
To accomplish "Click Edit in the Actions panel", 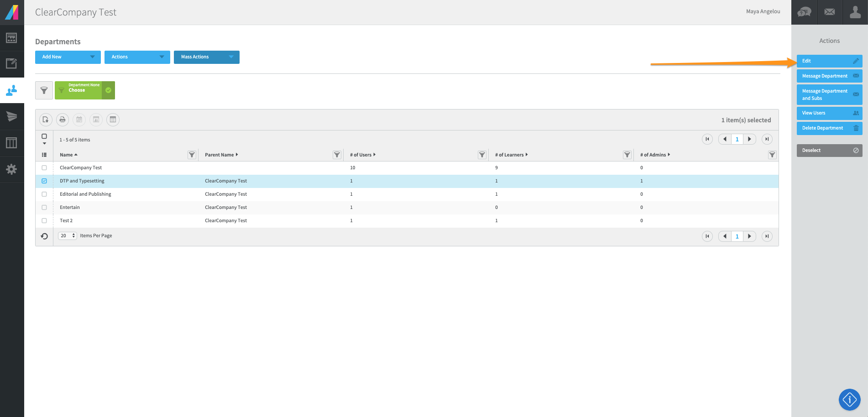I will click(x=830, y=61).
